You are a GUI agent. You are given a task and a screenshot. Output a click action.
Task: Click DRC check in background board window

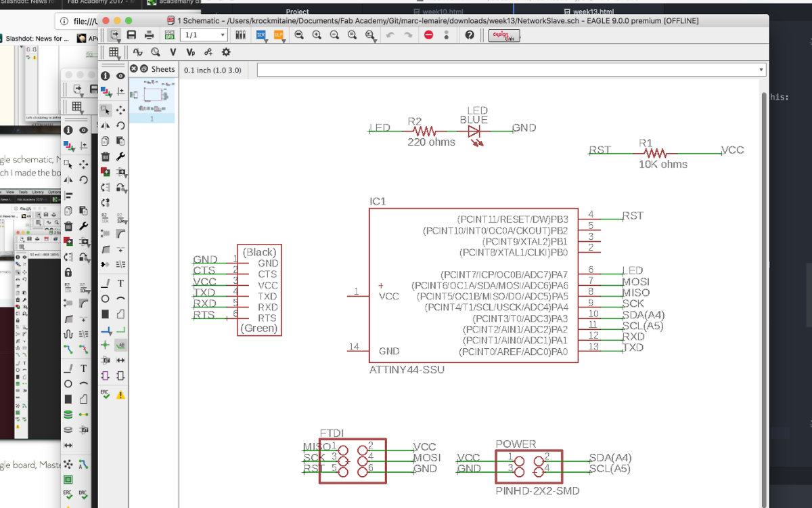click(x=84, y=496)
